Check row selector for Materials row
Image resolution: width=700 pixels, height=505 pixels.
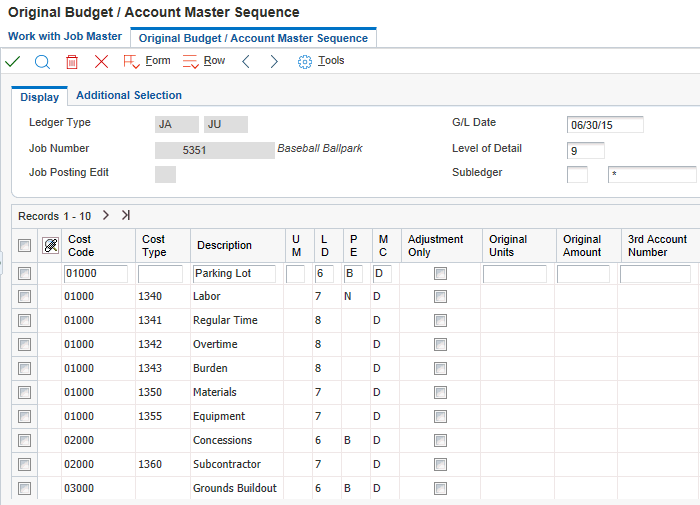click(x=25, y=392)
